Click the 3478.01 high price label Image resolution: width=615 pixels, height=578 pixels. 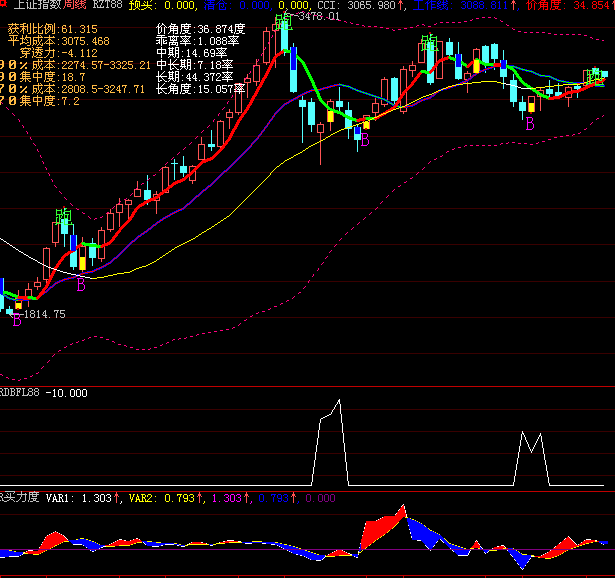coord(316,16)
